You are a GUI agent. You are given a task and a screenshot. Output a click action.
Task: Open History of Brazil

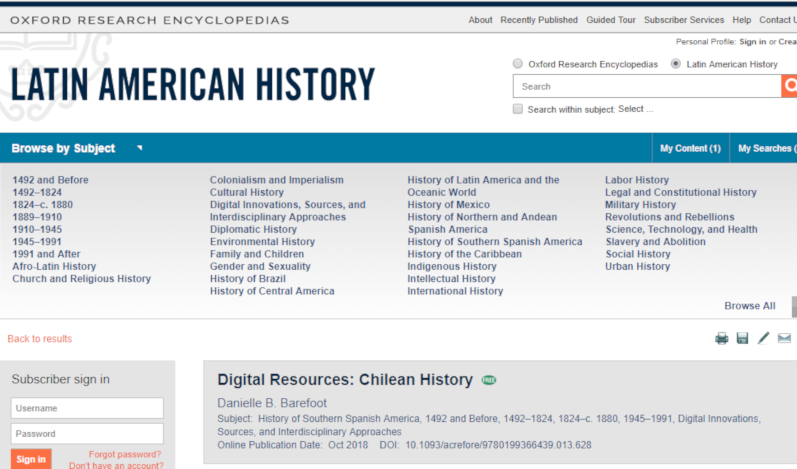tap(248, 278)
